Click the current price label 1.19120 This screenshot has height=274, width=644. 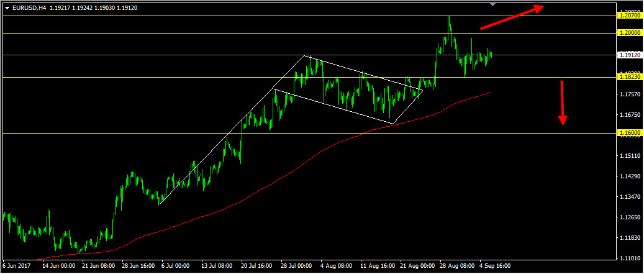pyautogui.click(x=629, y=55)
